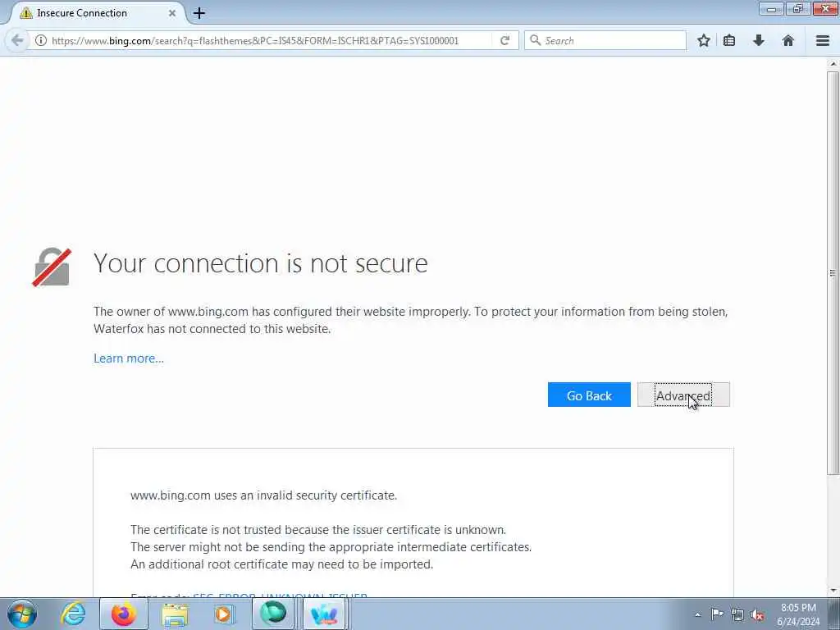Open Action Center flag icon
Viewport: 840px width, 630px height.
pos(717,614)
